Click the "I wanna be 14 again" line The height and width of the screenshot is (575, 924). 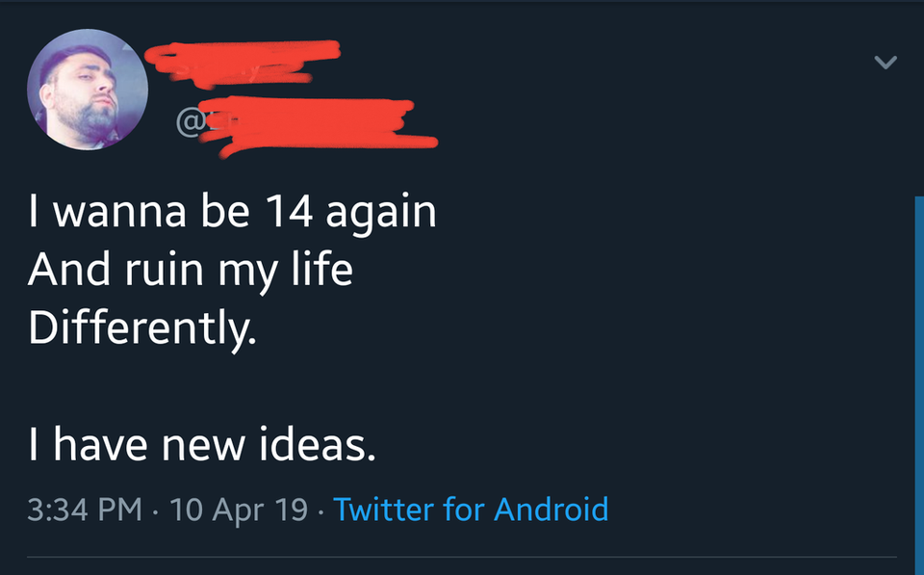[x=232, y=212]
